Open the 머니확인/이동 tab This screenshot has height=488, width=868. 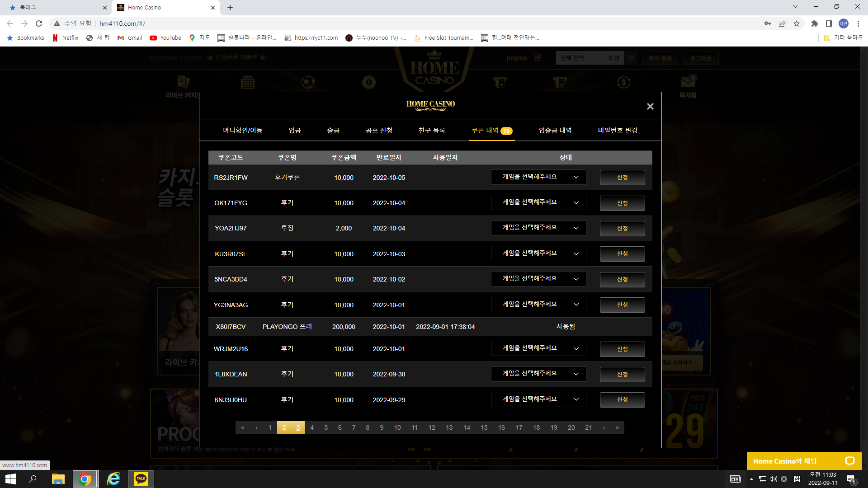pyautogui.click(x=242, y=130)
